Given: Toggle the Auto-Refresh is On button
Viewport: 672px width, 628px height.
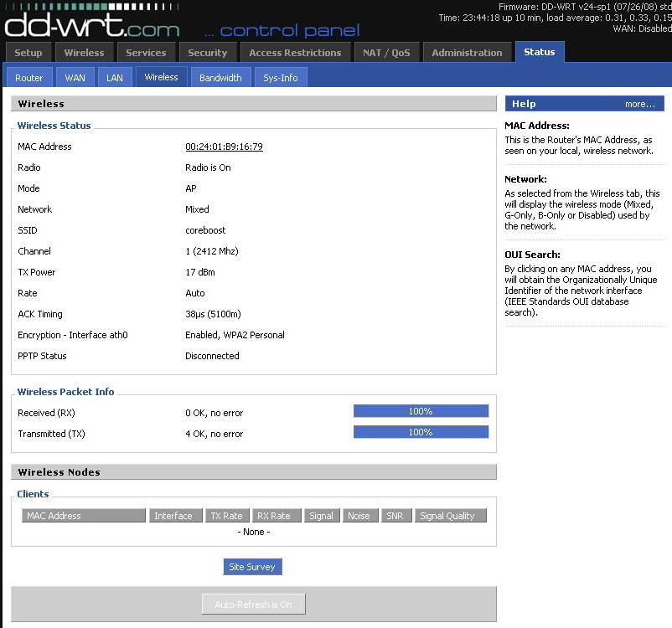Looking at the screenshot, I should (x=253, y=605).
